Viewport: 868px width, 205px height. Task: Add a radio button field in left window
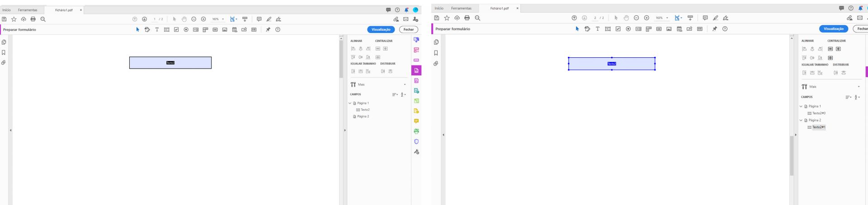coord(186,29)
